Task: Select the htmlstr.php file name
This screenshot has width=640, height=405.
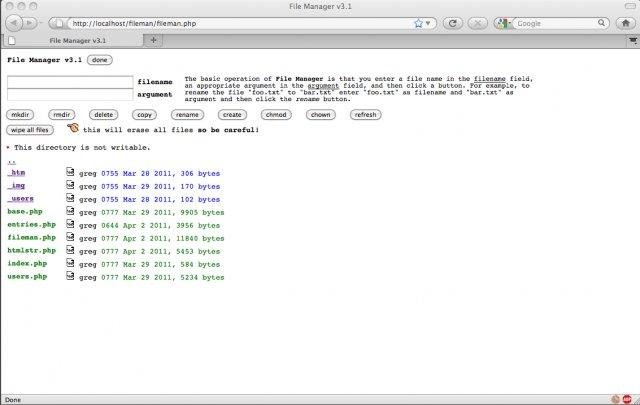Action: 31,251
